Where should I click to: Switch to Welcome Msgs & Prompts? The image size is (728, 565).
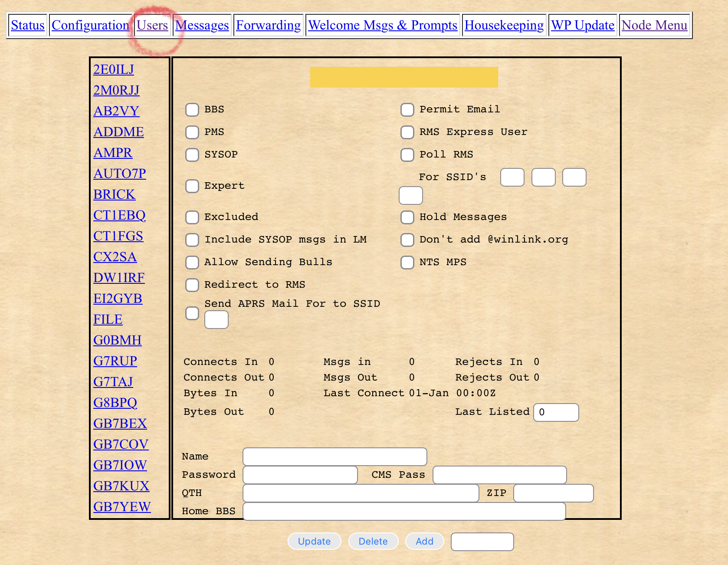click(x=383, y=25)
